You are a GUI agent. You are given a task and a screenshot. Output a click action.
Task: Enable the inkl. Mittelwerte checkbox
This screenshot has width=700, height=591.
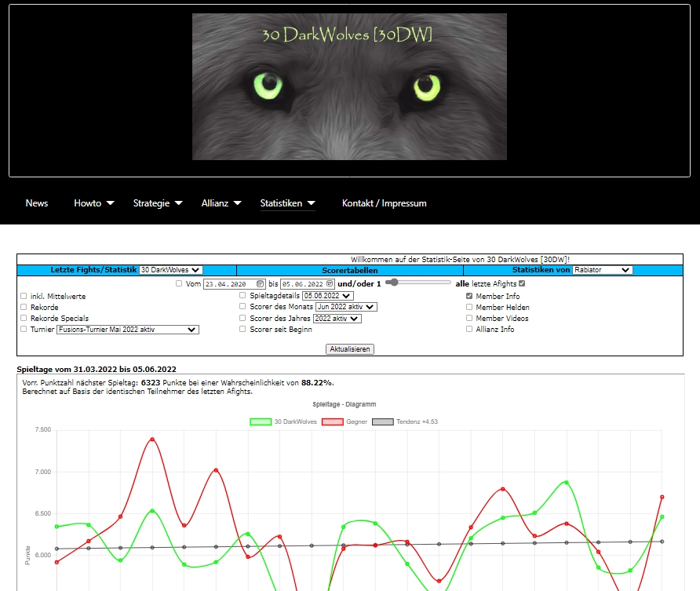pyautogui.click(x=24, y=296)
